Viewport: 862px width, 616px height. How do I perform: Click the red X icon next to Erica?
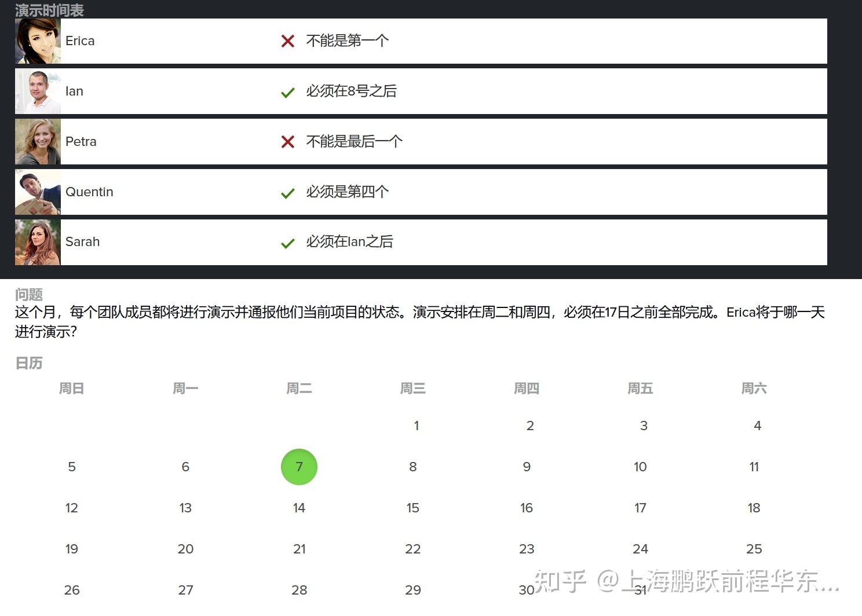(288, 41)
